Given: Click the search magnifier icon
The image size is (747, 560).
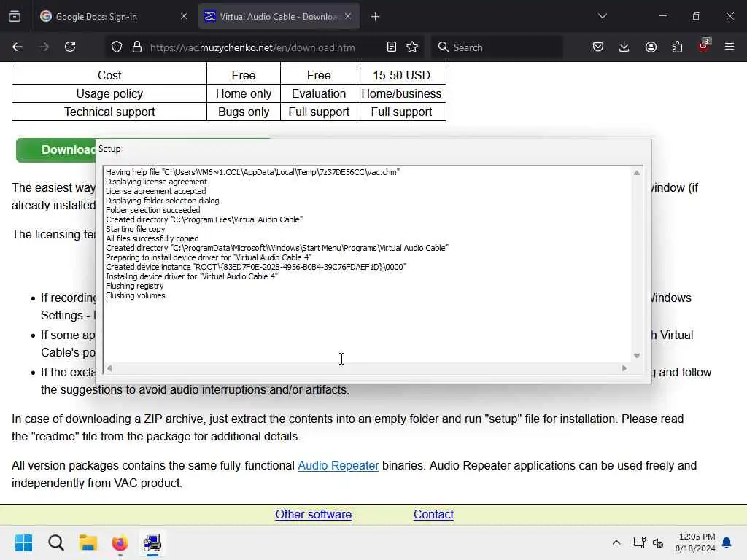Looking at the screenshot, I should coord(443,47).
